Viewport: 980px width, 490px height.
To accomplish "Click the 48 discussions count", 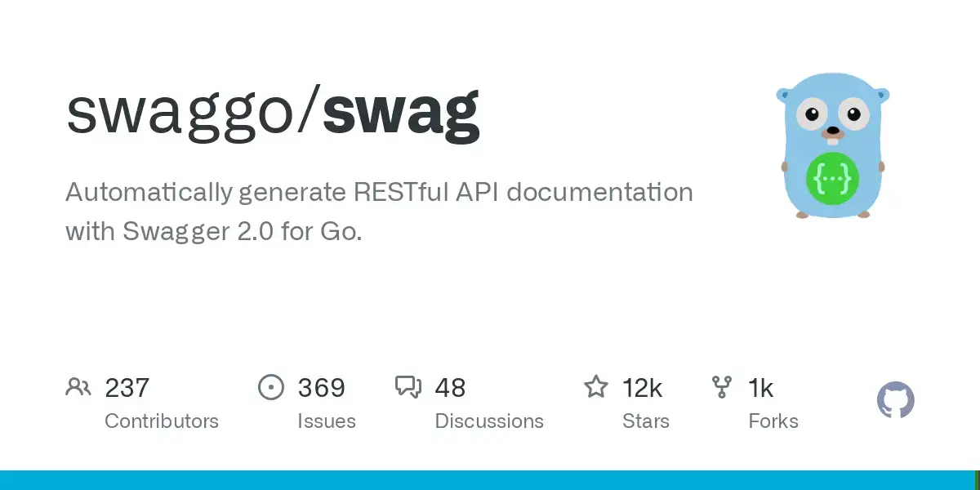I will coord(450,387).
